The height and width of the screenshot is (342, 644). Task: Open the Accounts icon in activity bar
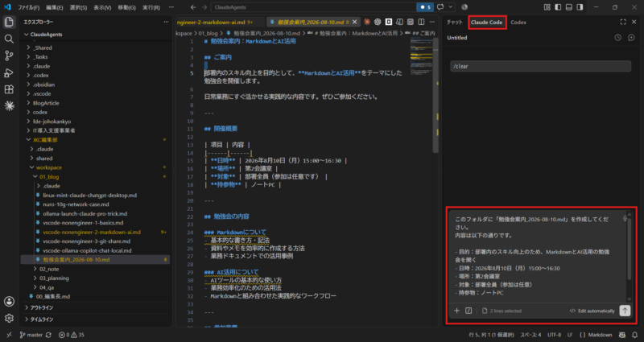pyautogui.click(x=9, y=301)
